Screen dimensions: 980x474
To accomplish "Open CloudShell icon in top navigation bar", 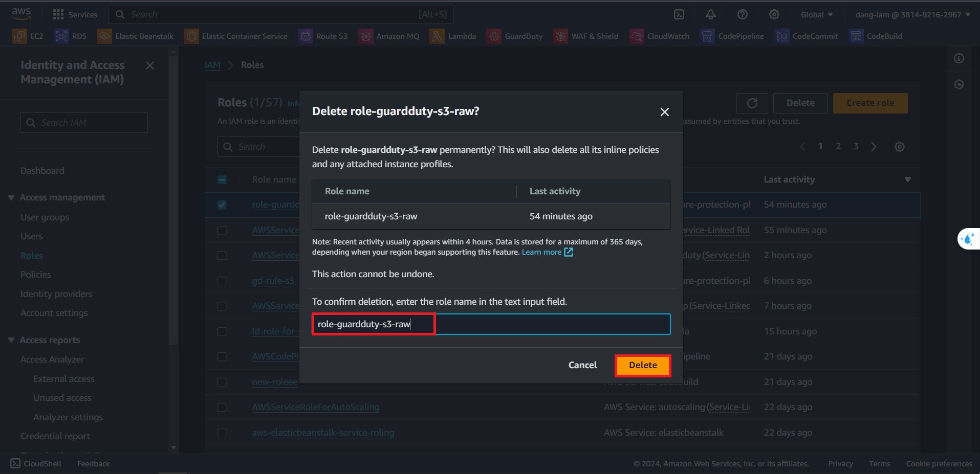I will pyautogui.click(x=679, y=14).
